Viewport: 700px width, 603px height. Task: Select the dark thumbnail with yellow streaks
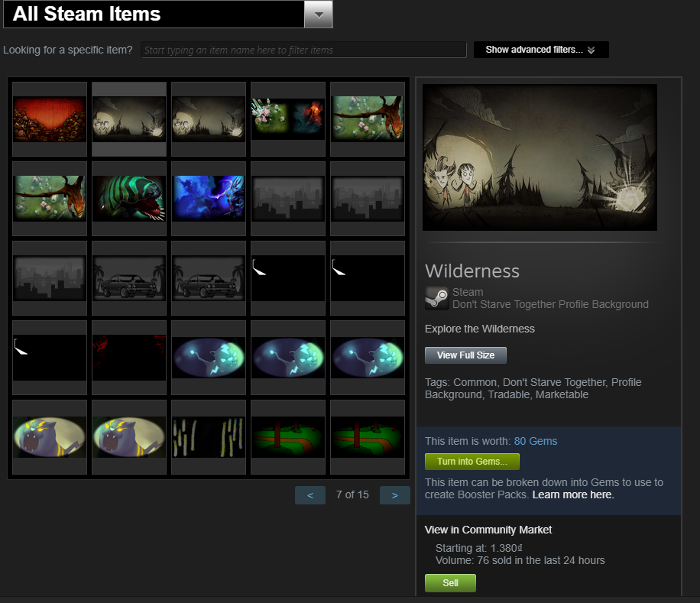[209, 437]
